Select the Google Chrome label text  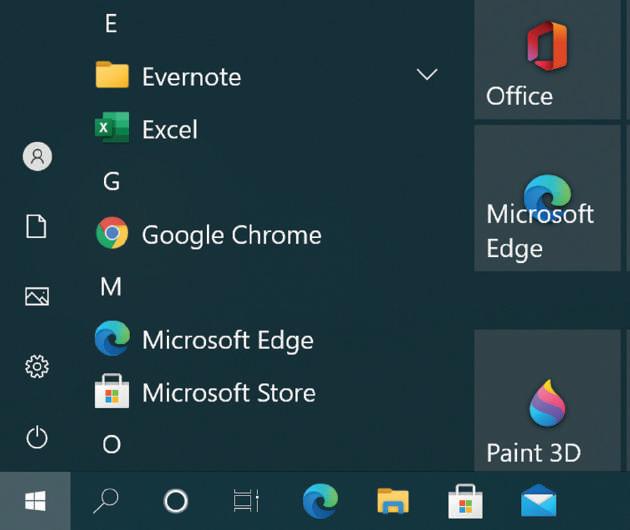click(232, 235)
